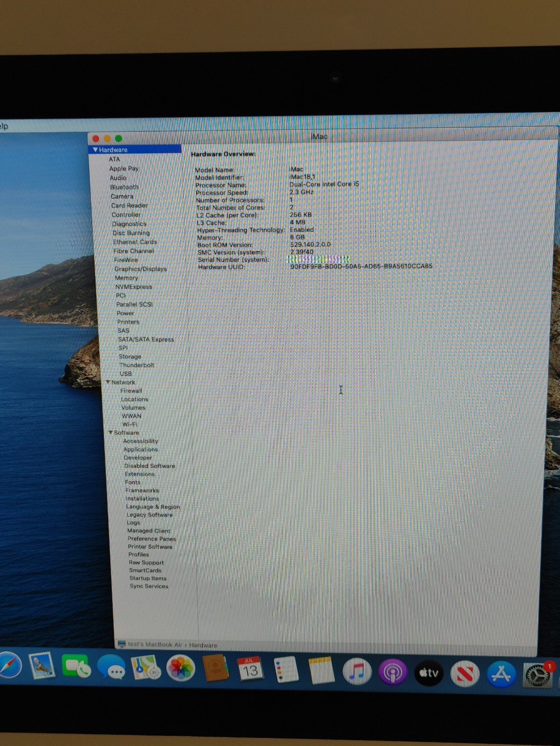
Task: Select Diagnostics in sidebar
Action: (129, 224)
